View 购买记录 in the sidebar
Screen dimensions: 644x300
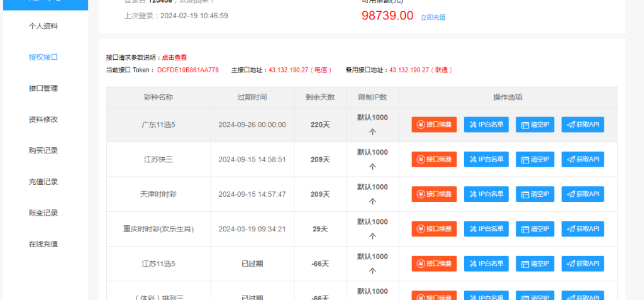[43, 150]
